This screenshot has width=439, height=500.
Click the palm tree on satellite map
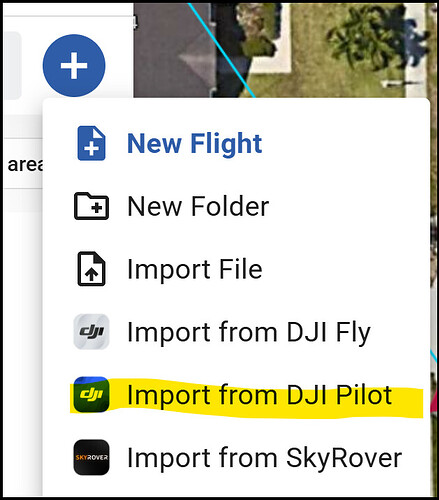(370, 37)
